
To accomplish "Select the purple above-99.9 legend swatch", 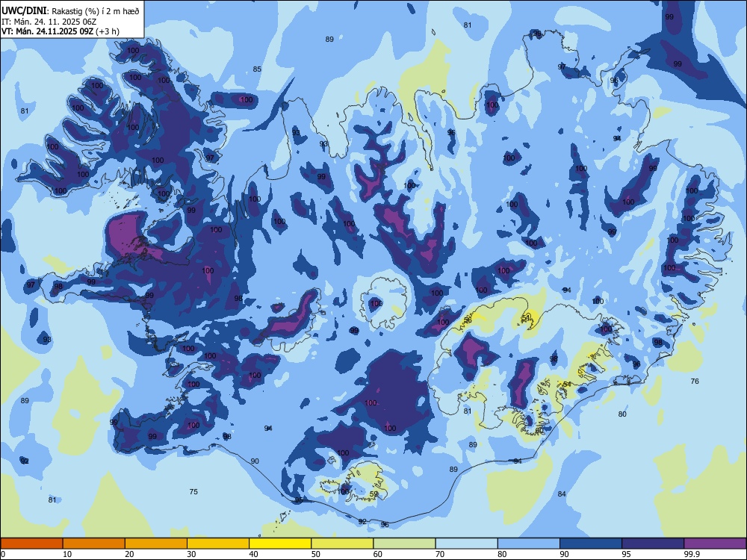I will 715,544.
